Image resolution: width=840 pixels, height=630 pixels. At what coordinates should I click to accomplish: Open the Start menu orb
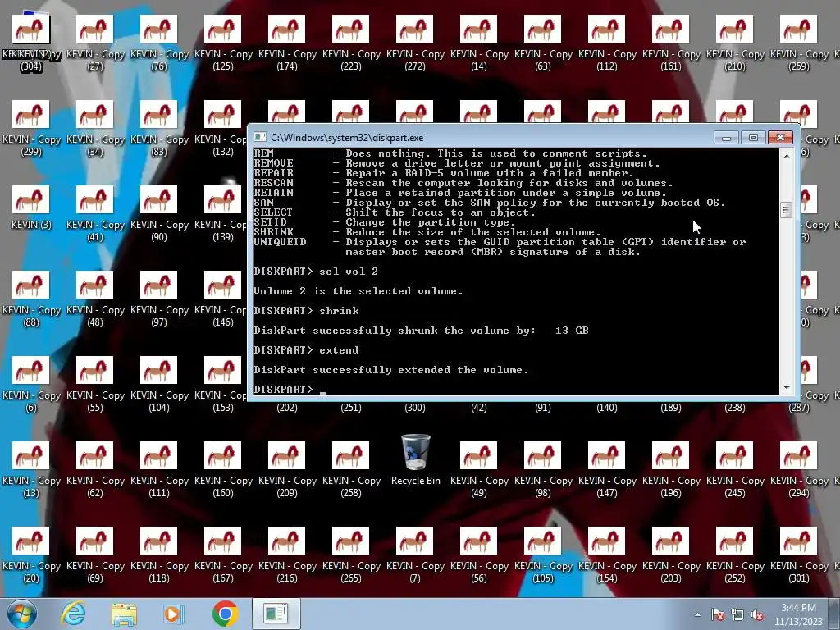(x=22, y=614)
